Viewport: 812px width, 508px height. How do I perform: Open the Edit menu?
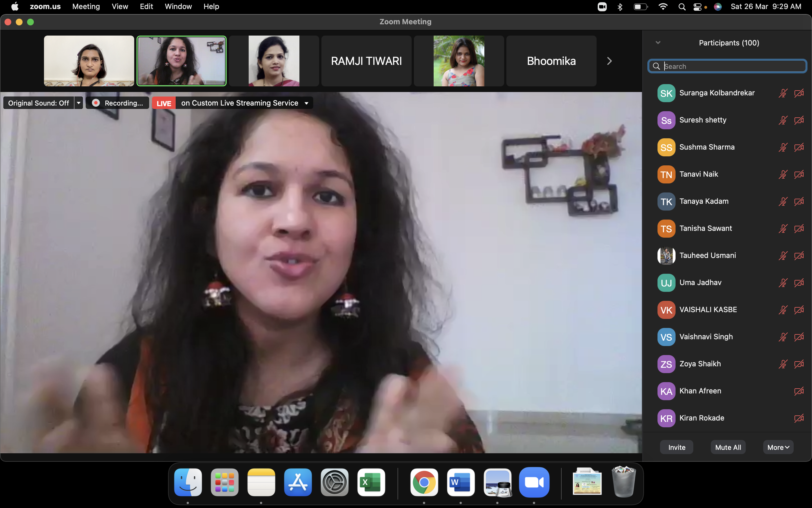(146, 6)
